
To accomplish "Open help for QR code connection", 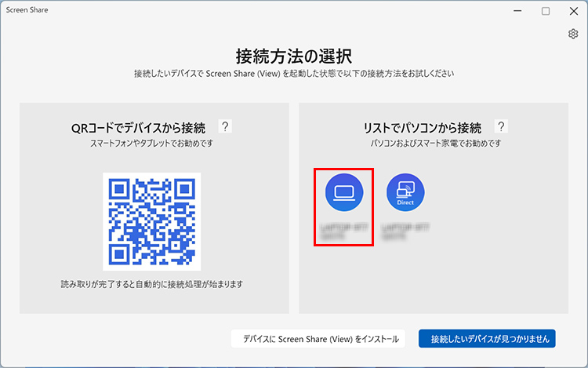I will [x=225, y=126].
